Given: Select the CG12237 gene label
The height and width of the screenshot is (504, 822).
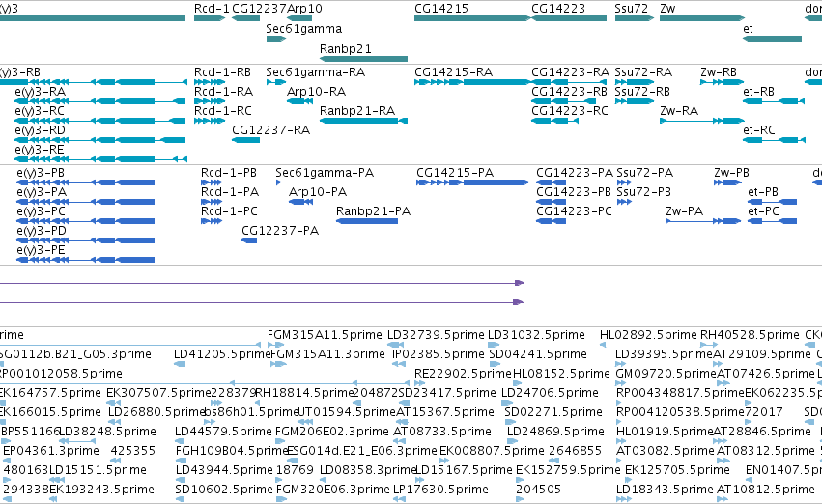Looking at the screenshot, I should [x=259, y=9].
